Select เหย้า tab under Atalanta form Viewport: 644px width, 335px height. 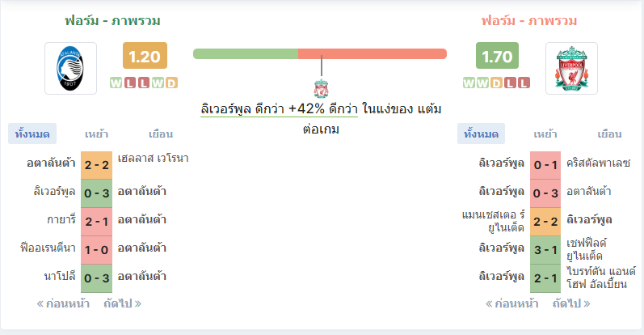[96, 134]
